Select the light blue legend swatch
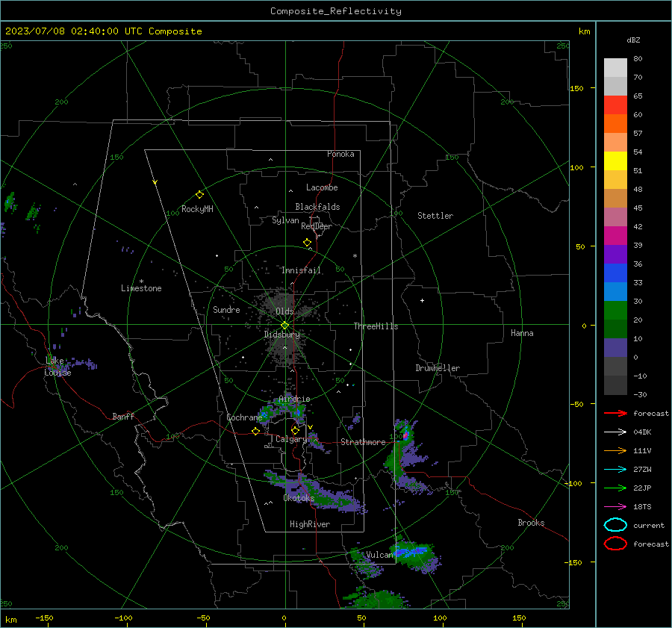This screenshot has width=672, height=628. click(615, 291)
